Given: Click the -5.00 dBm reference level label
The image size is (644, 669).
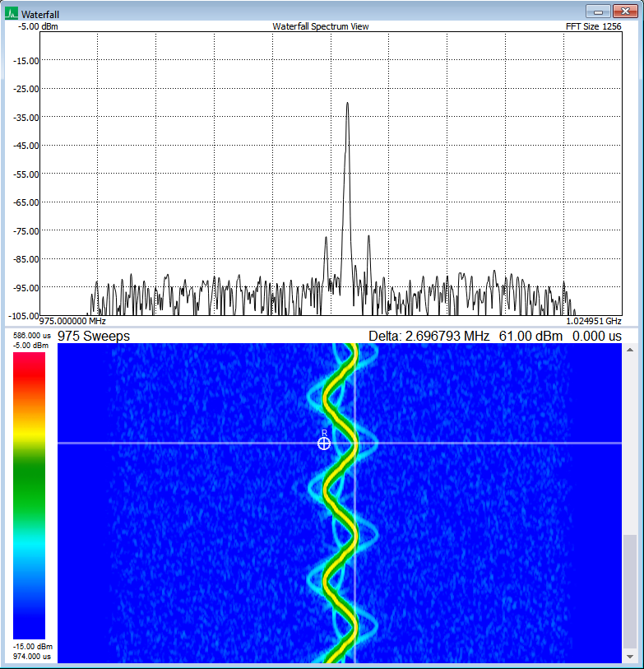Looking at the screenshot, I should pos(38,26).
